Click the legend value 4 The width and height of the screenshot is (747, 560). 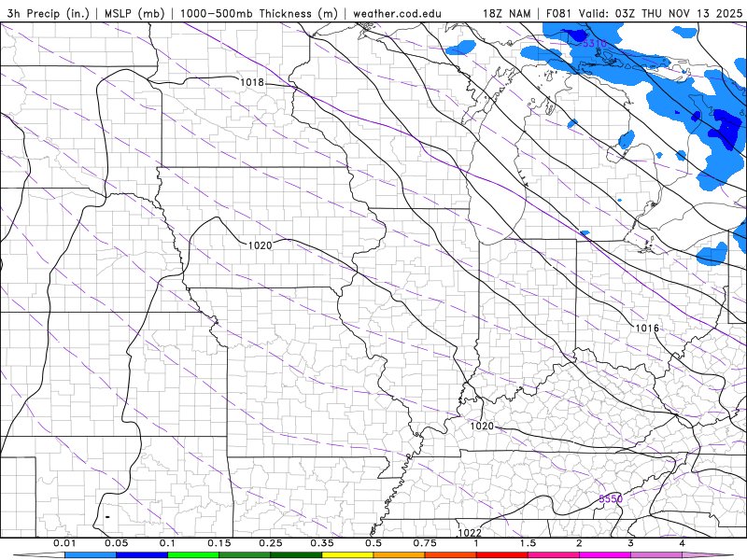coord(683,543)
